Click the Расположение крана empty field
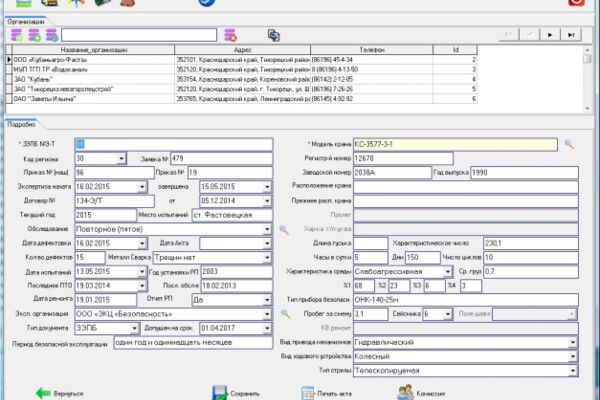Viewport: 600px width, 400px height. 465,187
